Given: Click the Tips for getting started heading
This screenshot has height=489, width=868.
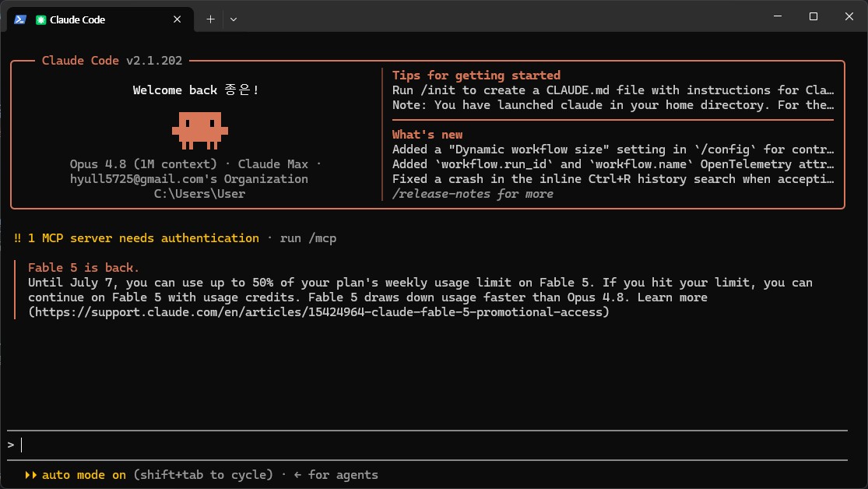Looking at the screenshot, I should [x=476, y=76].
